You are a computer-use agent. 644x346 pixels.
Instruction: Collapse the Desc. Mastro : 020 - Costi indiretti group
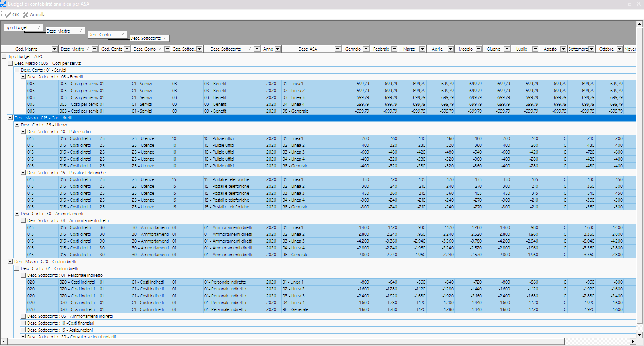[10, 262]
